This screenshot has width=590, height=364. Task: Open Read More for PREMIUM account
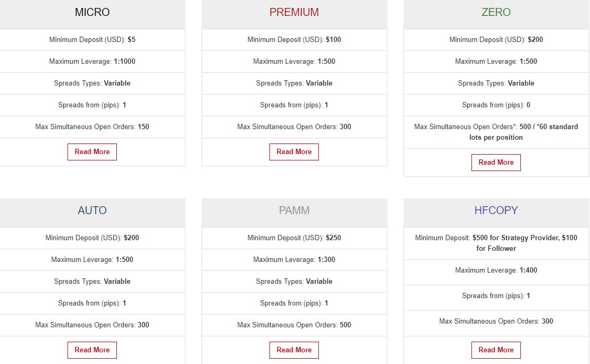click(x=294, y=152)
